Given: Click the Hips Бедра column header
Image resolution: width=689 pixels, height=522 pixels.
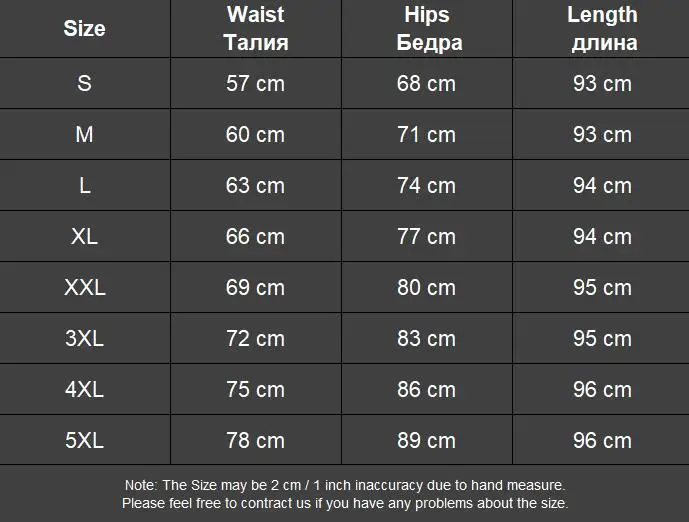Looking at the screenshot, I should 427,29.
